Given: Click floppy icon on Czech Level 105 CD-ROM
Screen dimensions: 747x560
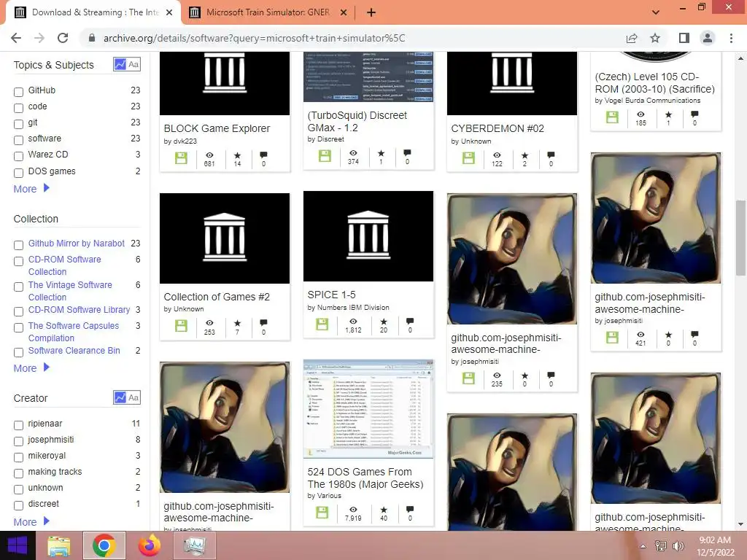Looking at the screenshot, I should point(612,117).
